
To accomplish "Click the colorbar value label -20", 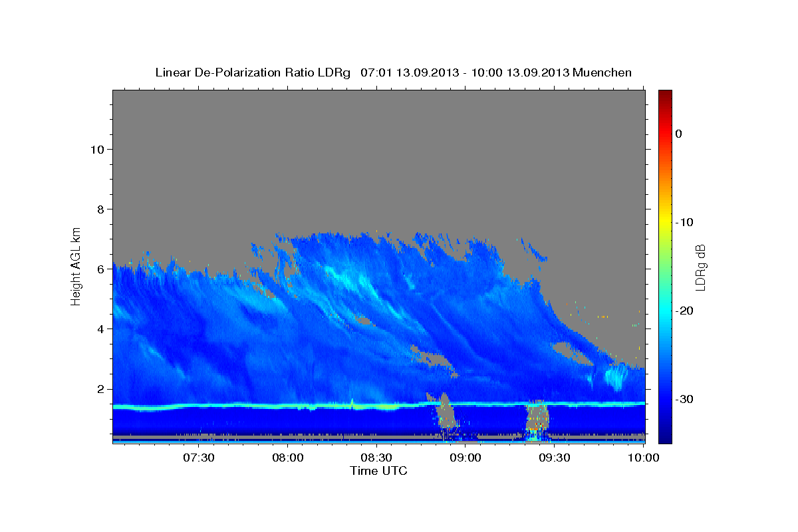I will (x=685, y=311).
